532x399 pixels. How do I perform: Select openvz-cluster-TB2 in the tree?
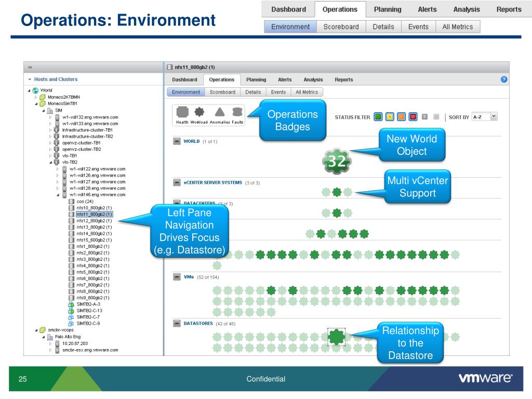pos(82,149)
